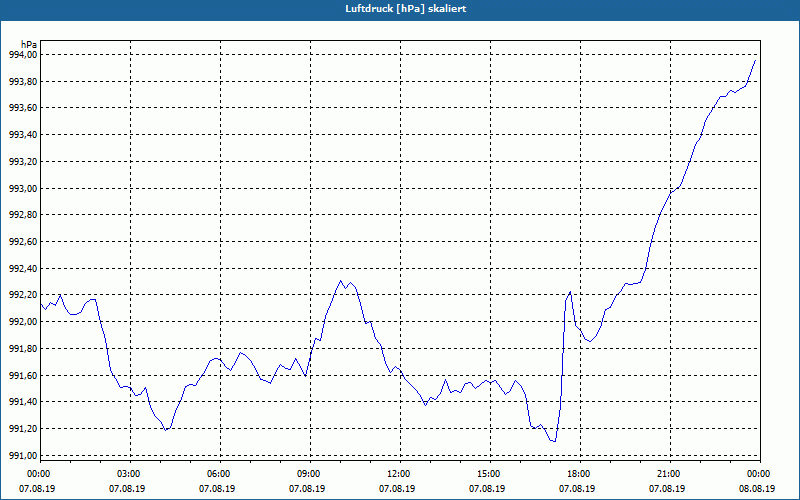Select the 993,00 y-axis value
Viewport: 800px width, 500px height.
(23, 189)
